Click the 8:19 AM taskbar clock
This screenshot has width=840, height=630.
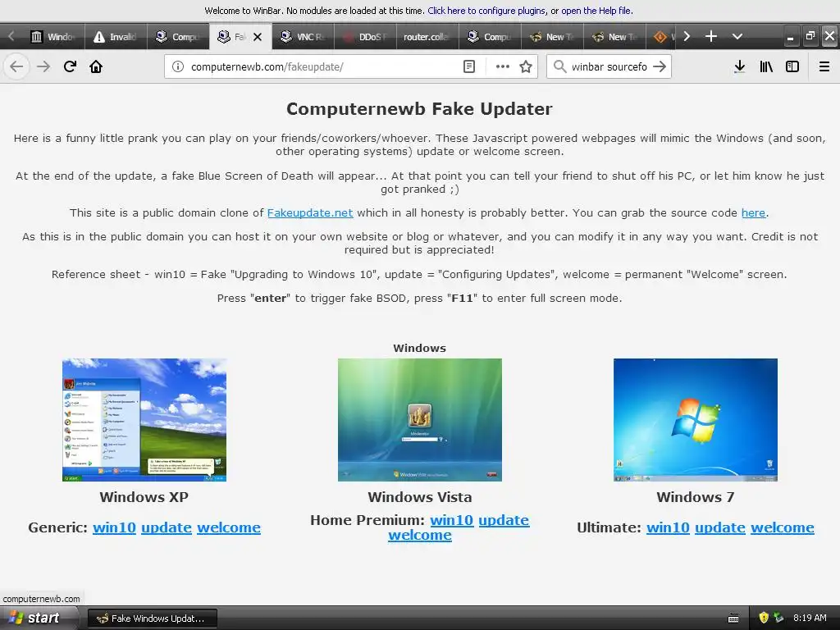(x=810, y=618)
